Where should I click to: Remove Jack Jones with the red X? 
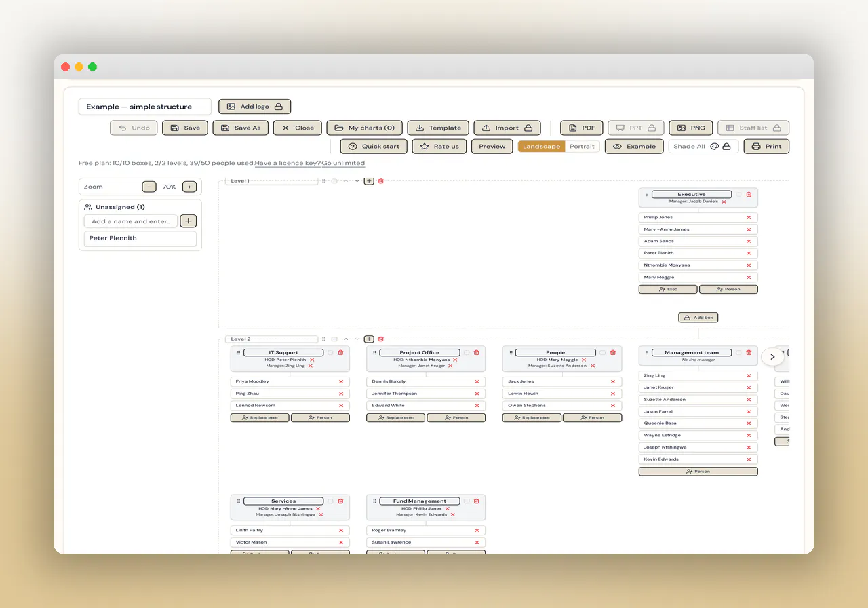[614, 381]
